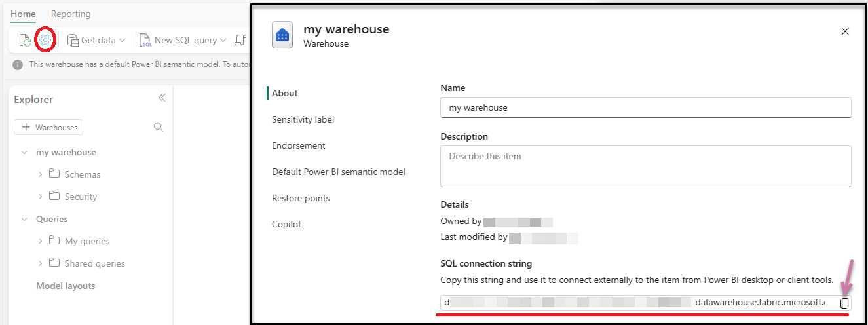Close the my warehouse settings panel

coord(845,31)
